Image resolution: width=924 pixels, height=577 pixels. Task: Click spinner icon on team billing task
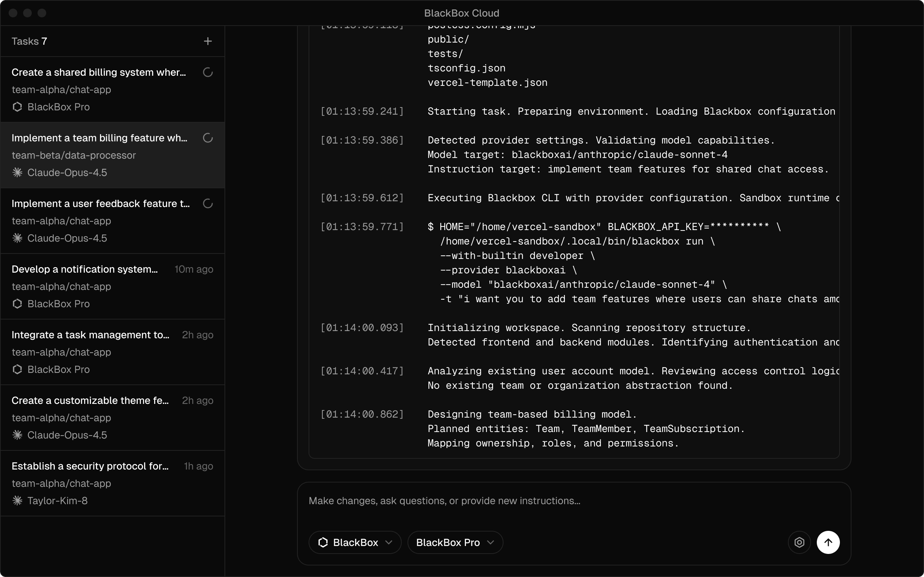click(x=208, y=138)
